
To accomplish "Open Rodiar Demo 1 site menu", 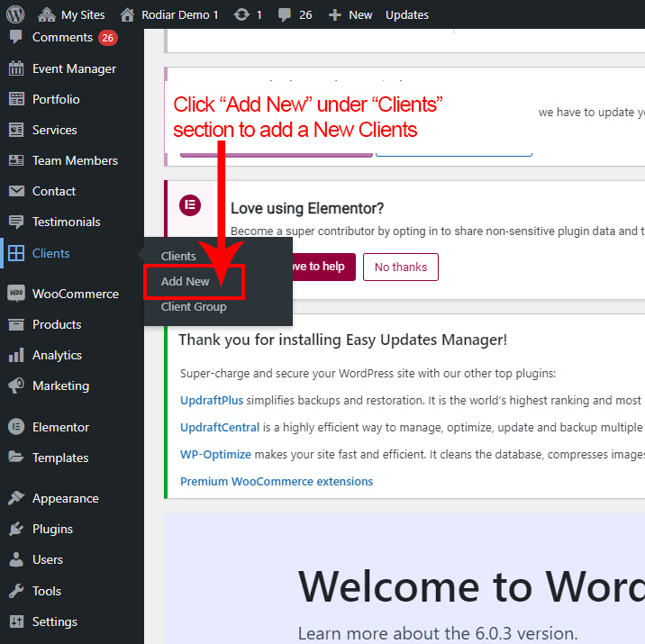I will point(169,14).
